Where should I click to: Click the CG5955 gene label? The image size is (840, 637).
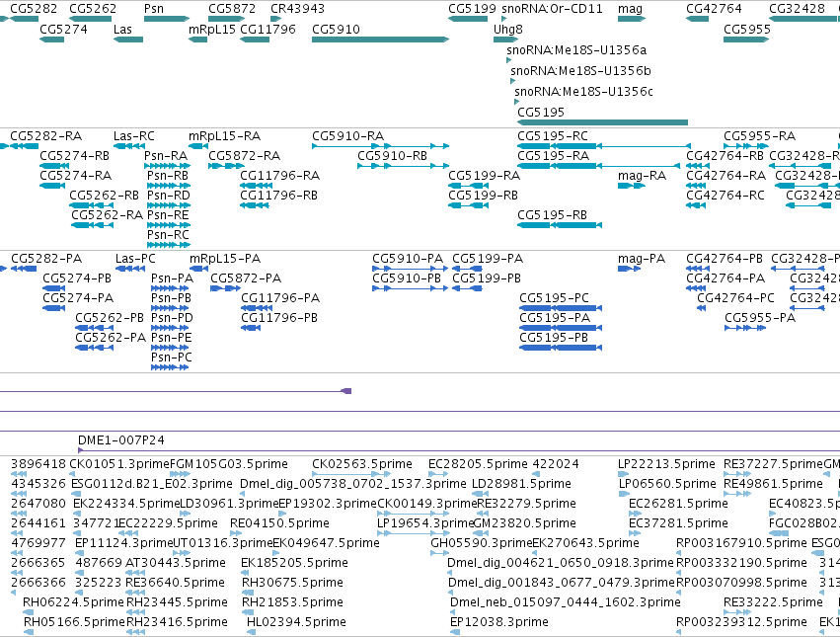point(747,30)
